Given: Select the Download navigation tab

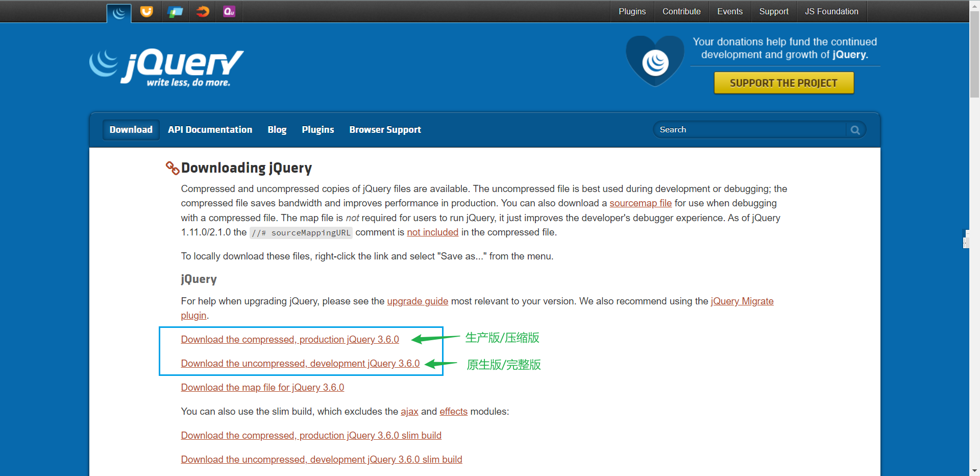Looking at the screenshot, I should pos(131,130).
